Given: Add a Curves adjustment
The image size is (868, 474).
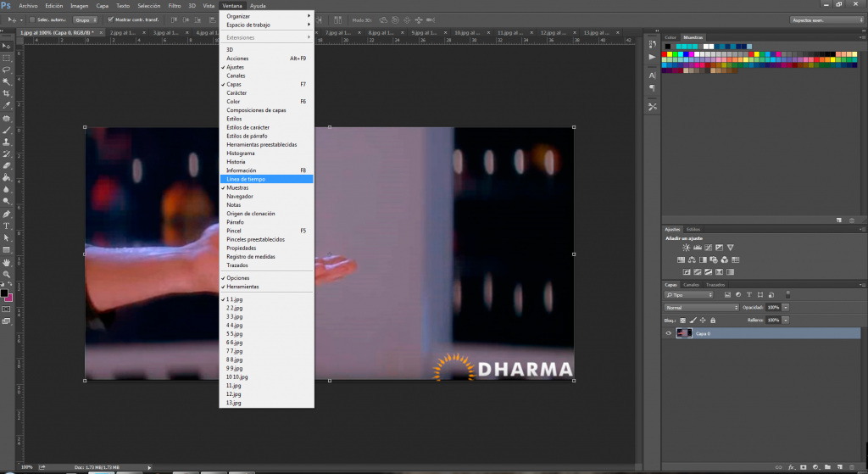Looking at the screenshot, I should tap(708, 248).
